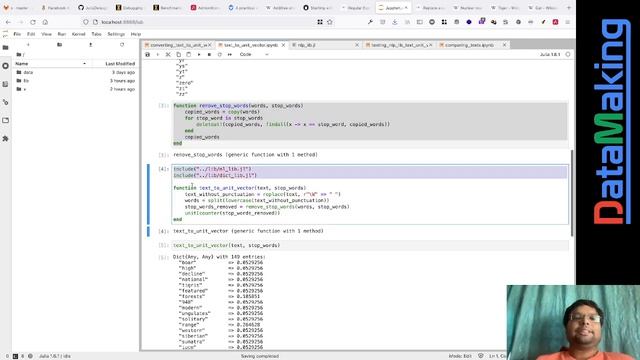Click the 'Saving completed' status message
The height and width of the screenshot is (360, 640).
[x=260, y=356]
